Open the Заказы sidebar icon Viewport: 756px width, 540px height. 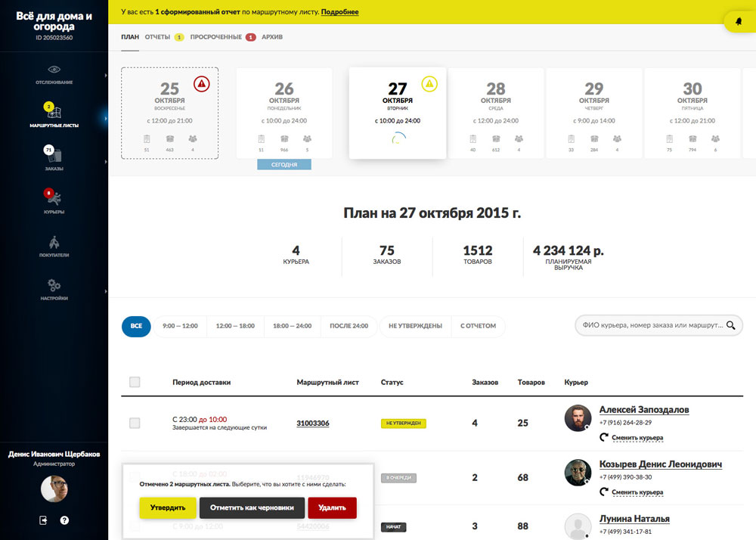(54, 155)
